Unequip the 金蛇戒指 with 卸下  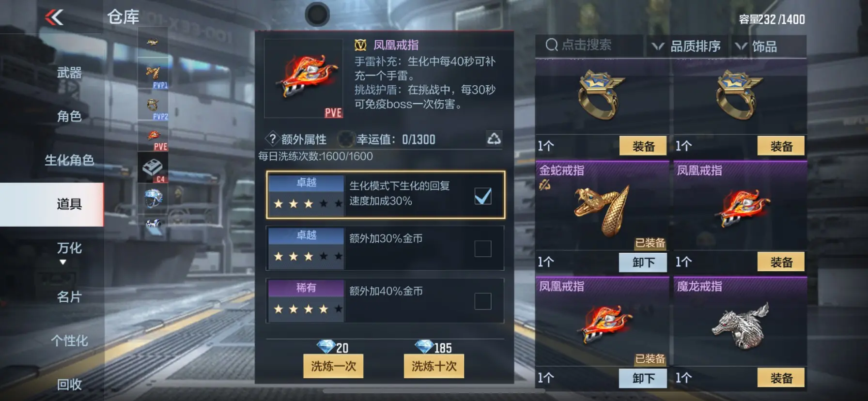point(643,262)
